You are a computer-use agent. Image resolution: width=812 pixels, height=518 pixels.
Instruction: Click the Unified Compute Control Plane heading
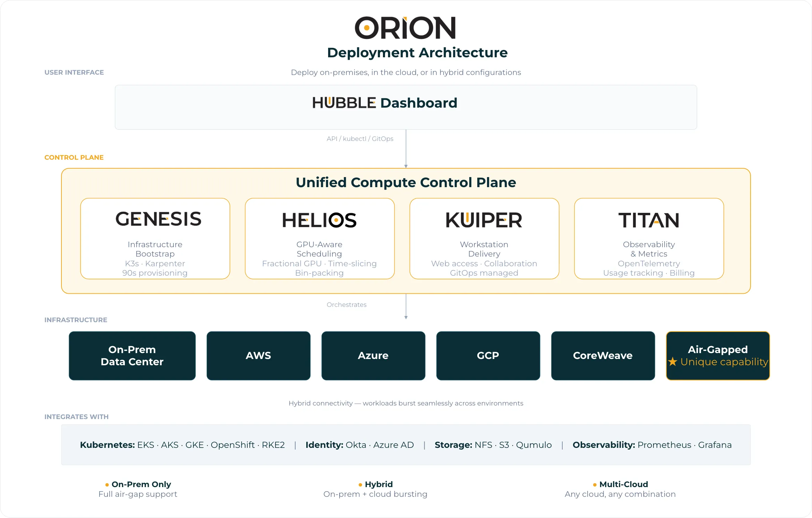(406, 183)
